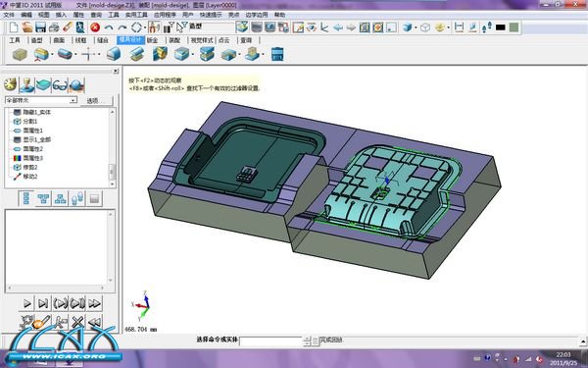Toggle the shaded cube display mode
Viewport: 588px width, 368px height.
click(408, 27)
